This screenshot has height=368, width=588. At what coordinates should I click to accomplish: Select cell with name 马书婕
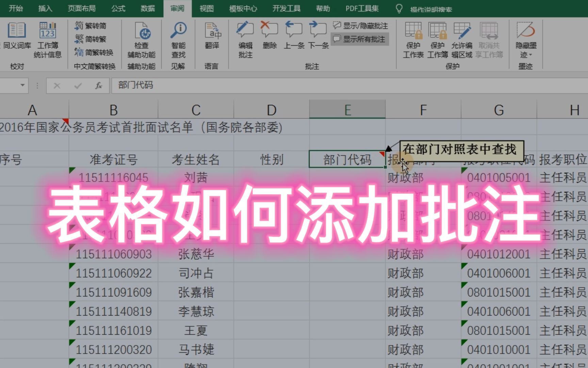196,349
